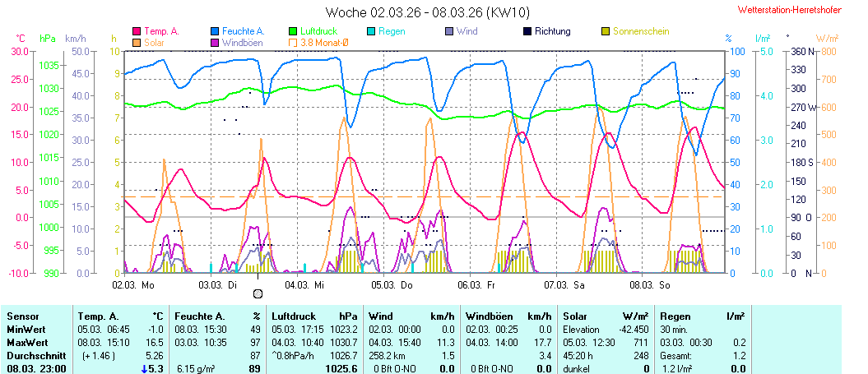
Task: Toggle the 3.8 Monat-Ø legend box
Action: coord(294,42)
